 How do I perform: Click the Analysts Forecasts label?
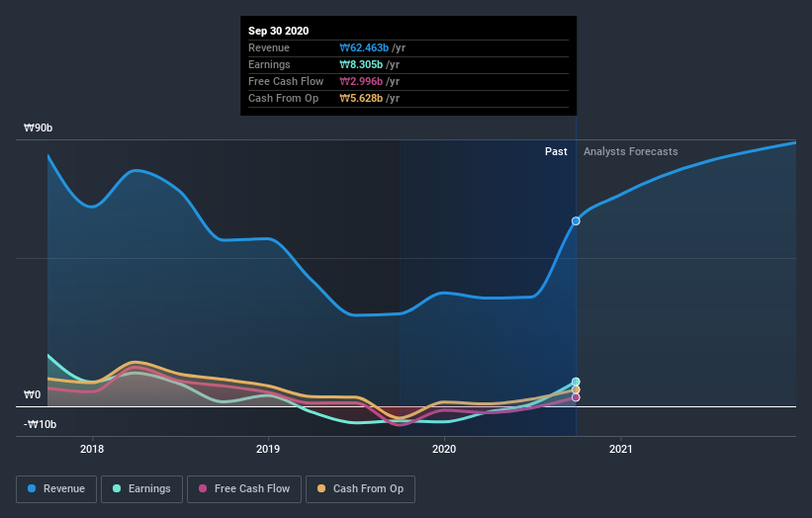(x=631, y=151)
